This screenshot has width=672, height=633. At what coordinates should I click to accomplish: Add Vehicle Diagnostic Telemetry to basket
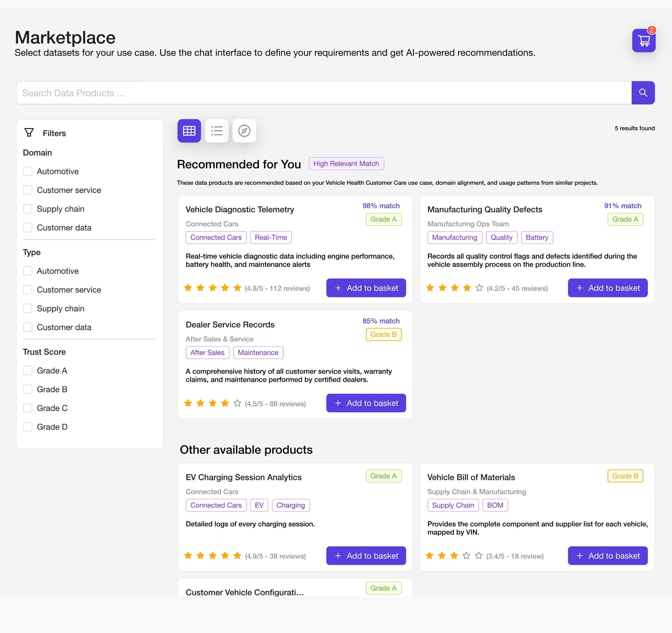366,288
